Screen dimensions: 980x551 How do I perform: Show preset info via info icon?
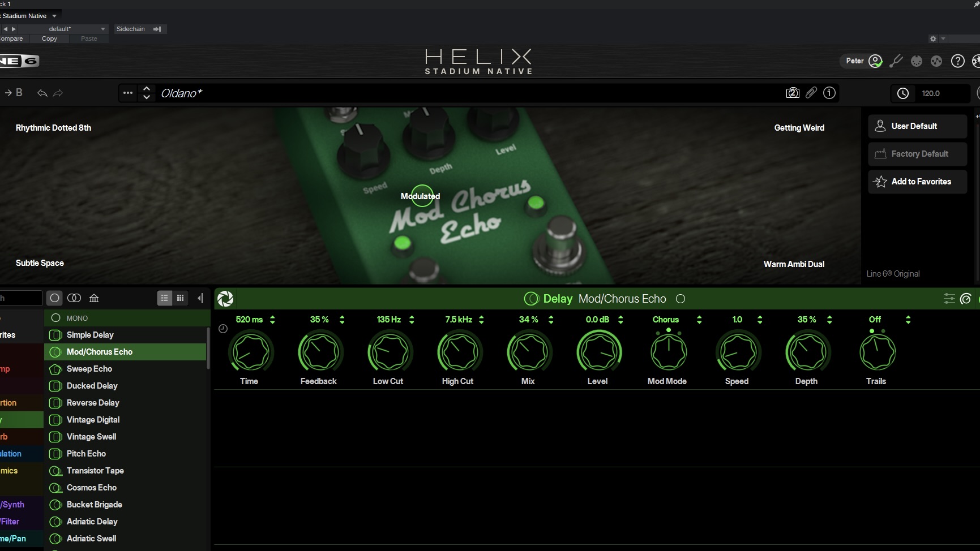829,93
